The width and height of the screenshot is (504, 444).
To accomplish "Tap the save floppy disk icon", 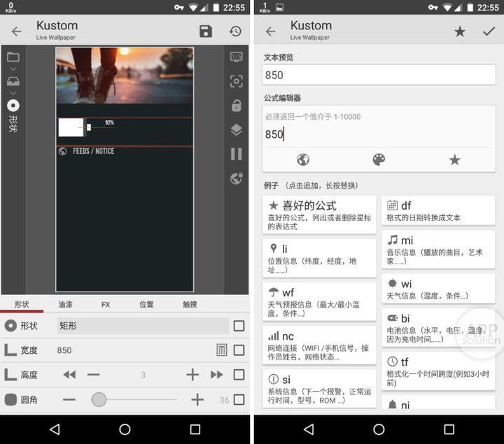I will (x=206, y=31).
